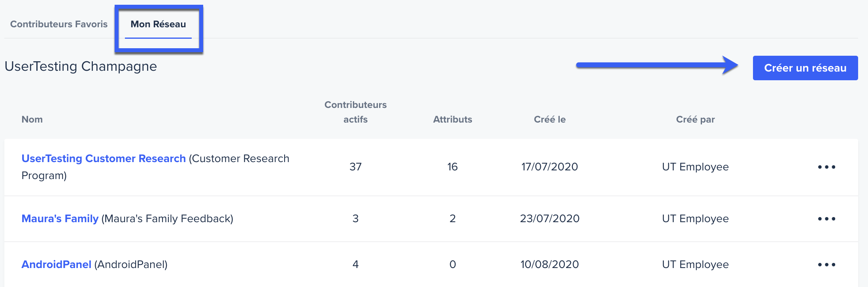Click the 17/07/2020 creation date
Screen dimensions: 868x287
point(550,167)
